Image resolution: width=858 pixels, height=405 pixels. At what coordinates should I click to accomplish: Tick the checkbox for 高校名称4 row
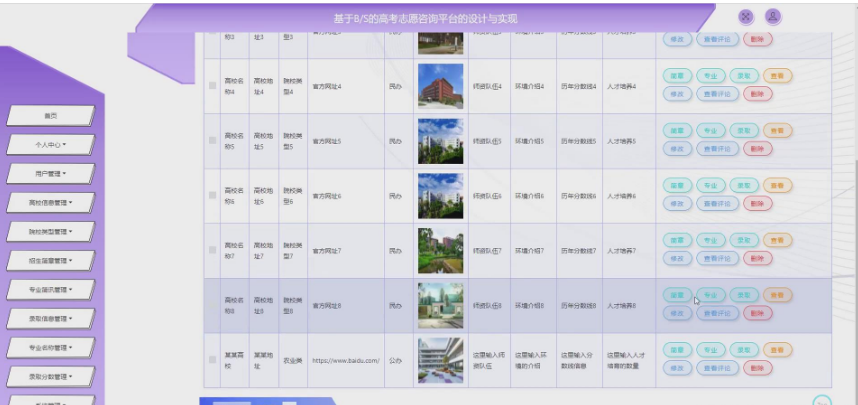click(212, 86)
